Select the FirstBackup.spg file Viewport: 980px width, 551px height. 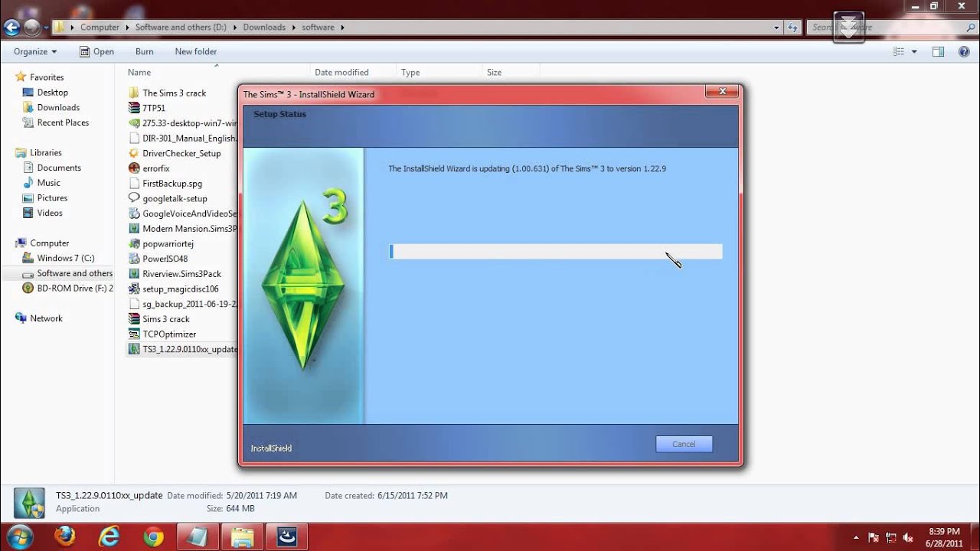172,184
